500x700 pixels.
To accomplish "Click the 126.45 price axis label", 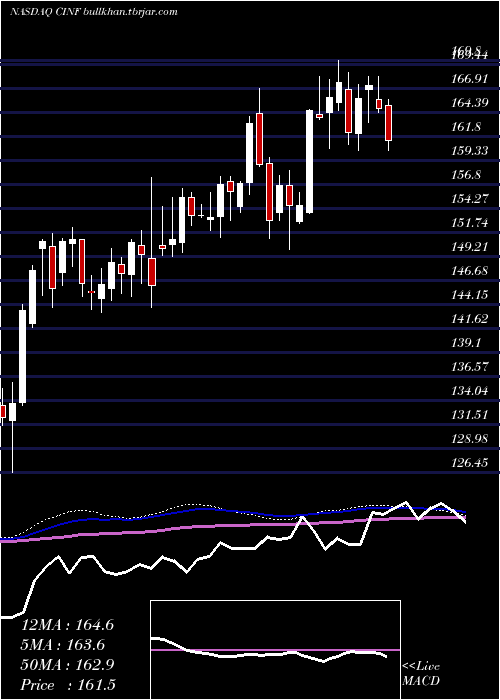I will tap(470, 463).
